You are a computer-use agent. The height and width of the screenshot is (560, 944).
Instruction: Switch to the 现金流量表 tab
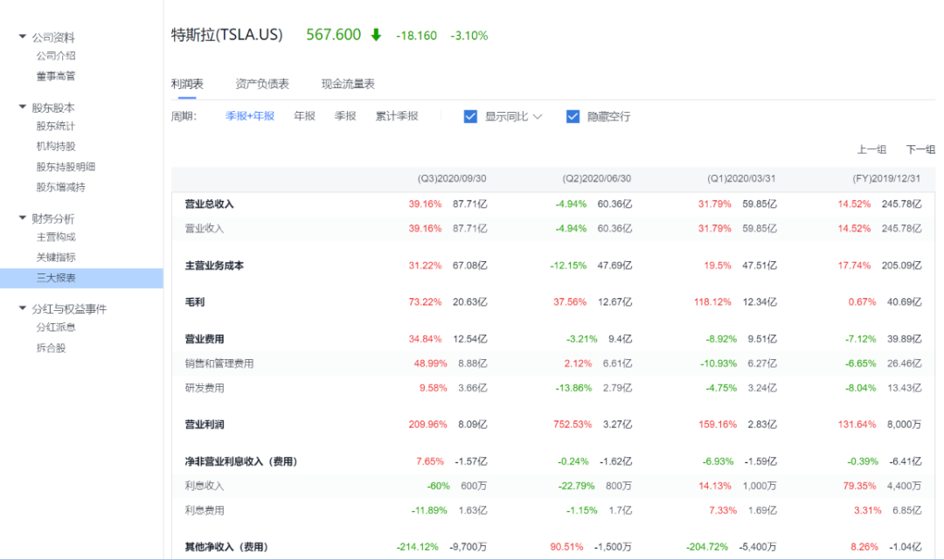tap(348, 84)
